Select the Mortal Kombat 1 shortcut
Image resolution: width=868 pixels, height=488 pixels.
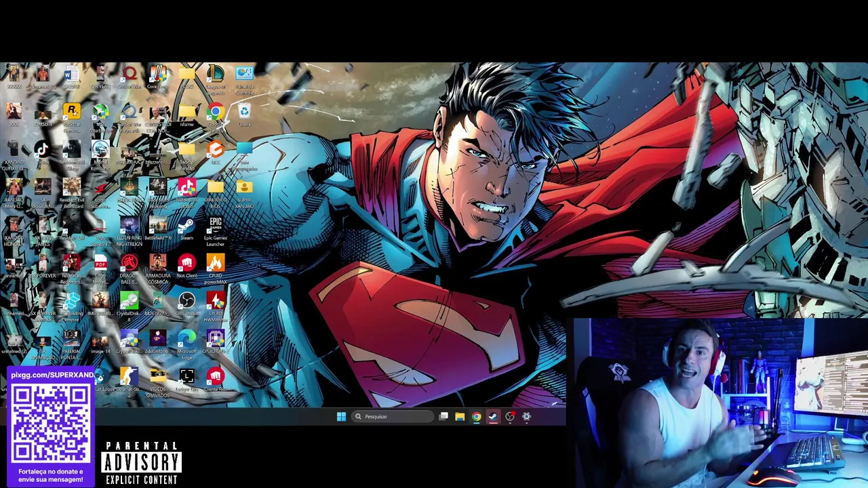point(100,156)
